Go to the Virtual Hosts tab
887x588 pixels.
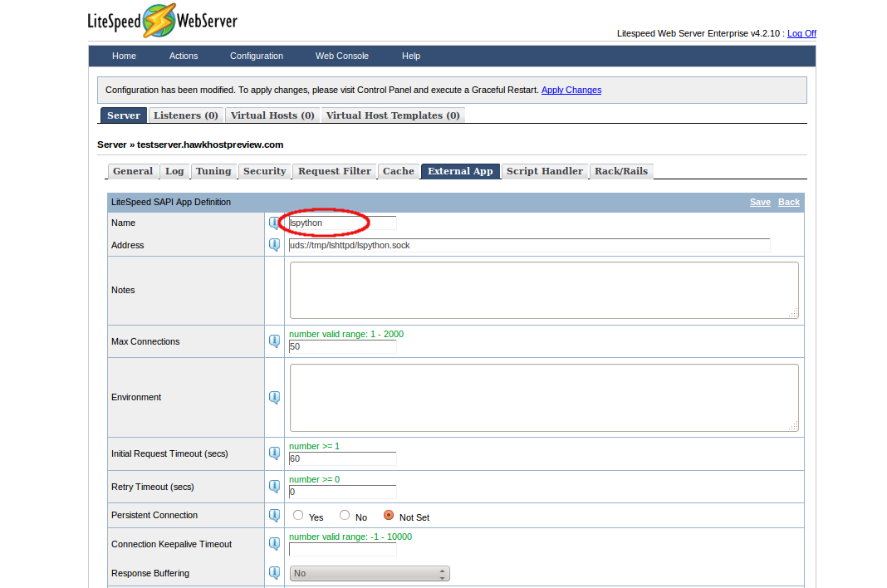click(272, 115)
